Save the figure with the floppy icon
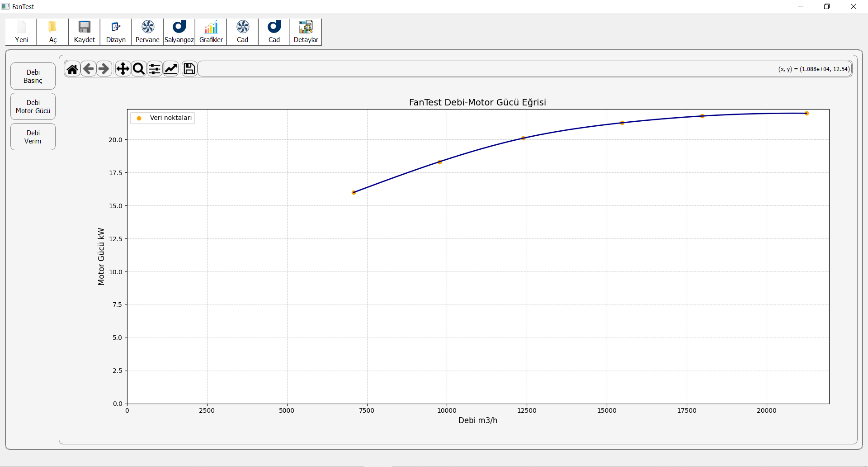The height and width of the screenshot is (467, 868). coord(189,69)
